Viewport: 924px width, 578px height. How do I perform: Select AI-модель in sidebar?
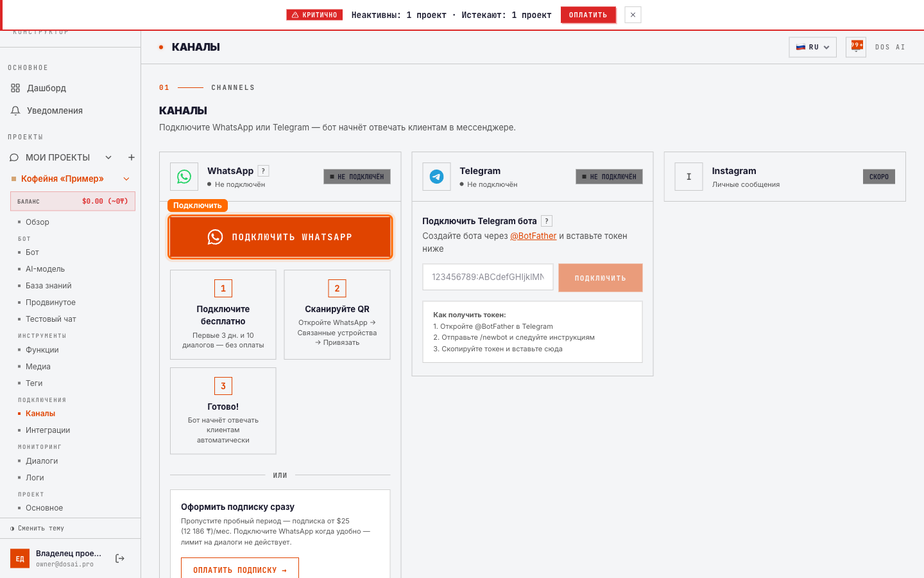tap(45, 269)
